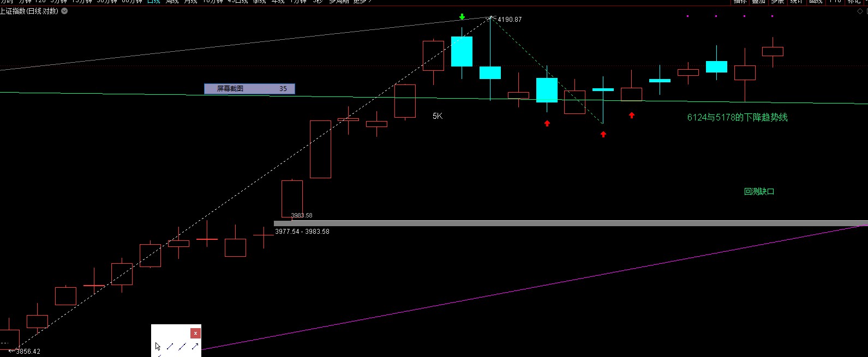Select the gray gap zone bar
This screenshot has height=357, width=868.
click(571, 223)
